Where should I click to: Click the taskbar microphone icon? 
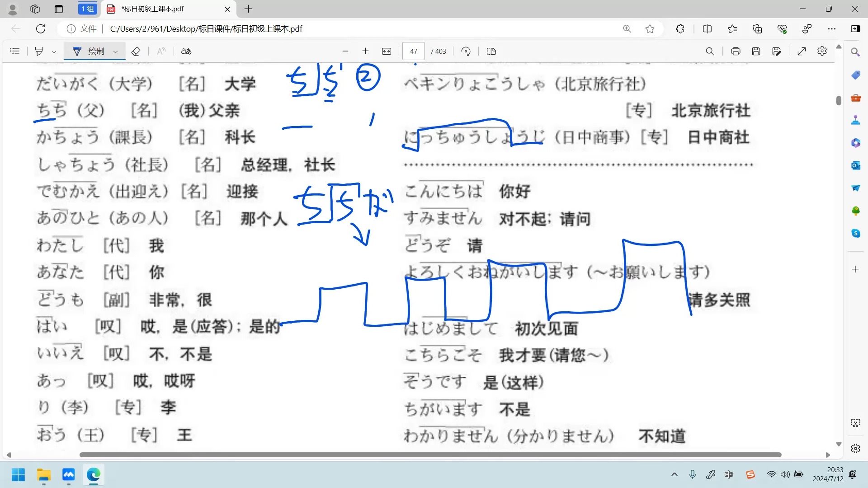pyautogui.click(x=692, y=474)
